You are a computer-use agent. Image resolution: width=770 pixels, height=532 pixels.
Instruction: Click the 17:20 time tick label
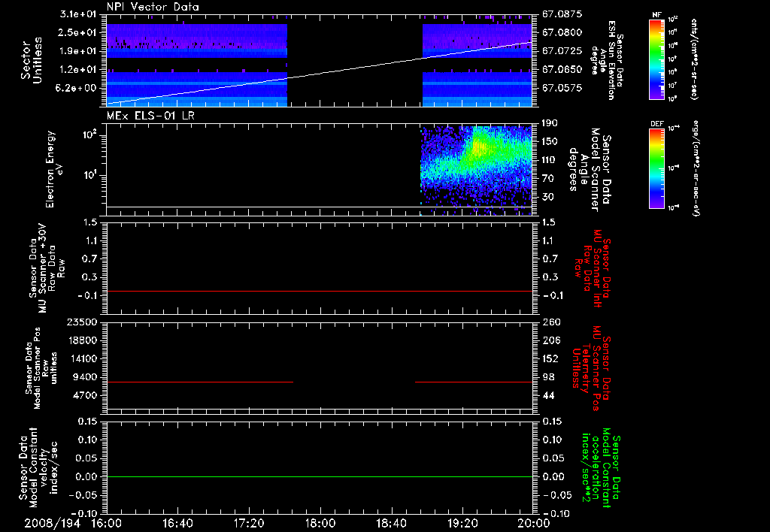(x=249, y=524)
